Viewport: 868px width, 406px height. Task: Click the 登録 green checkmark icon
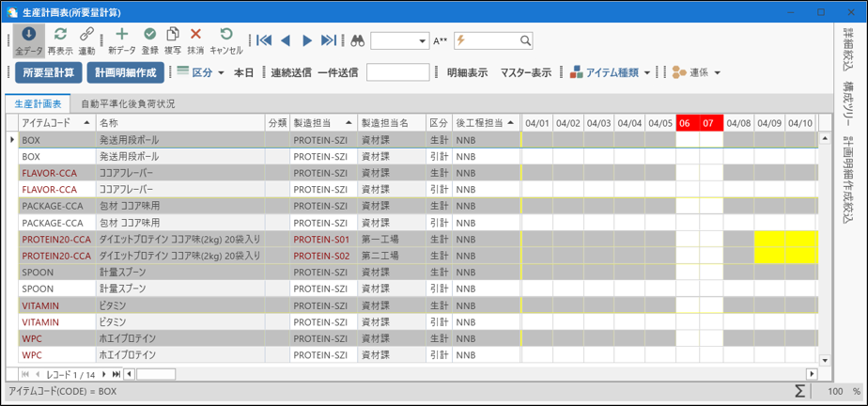(149, 35)
